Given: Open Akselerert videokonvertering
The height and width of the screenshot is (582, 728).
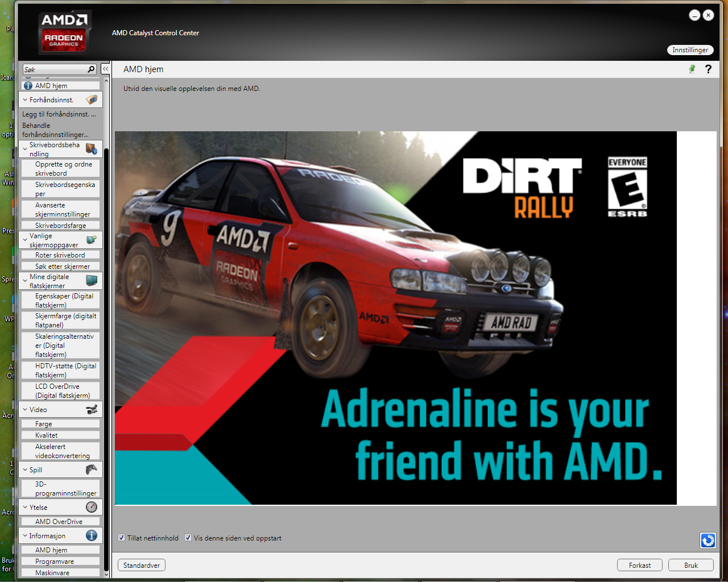Looking at the screenshot, I should tap(60, 451).
